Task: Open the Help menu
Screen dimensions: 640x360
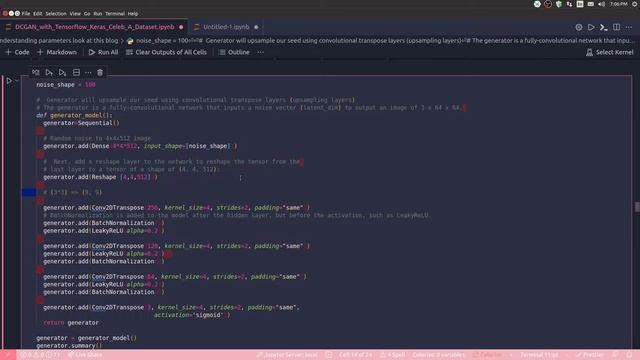Action: tap(133, 13)
